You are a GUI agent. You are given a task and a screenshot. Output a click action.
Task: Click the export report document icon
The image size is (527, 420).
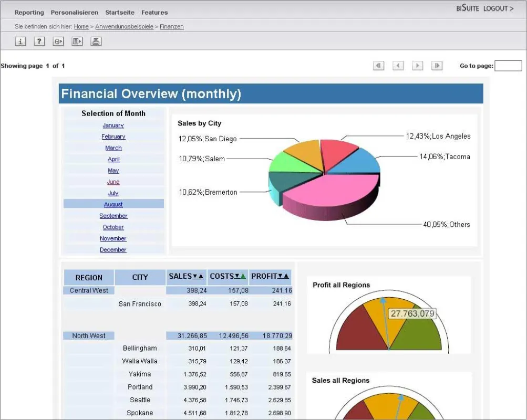point(77,41)
